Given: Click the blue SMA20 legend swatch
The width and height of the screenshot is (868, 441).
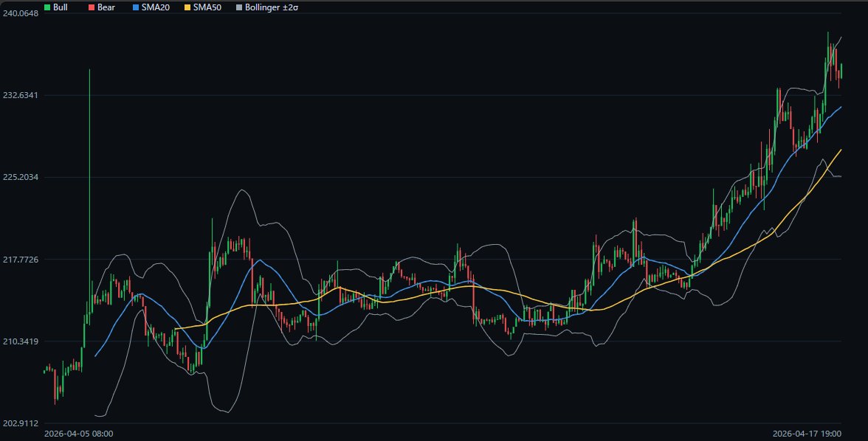Looking at the screenshot, I should pyautogui.click(x=135, y=7).
